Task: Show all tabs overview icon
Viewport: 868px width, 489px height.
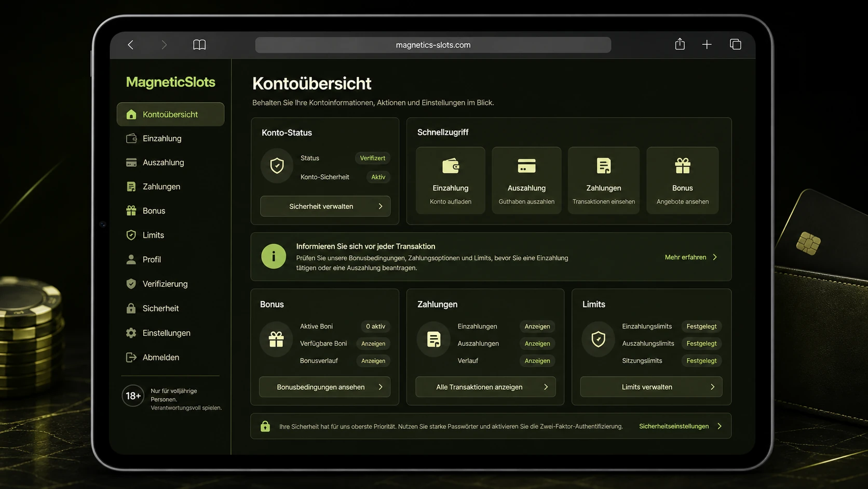Action: point(735,45)
